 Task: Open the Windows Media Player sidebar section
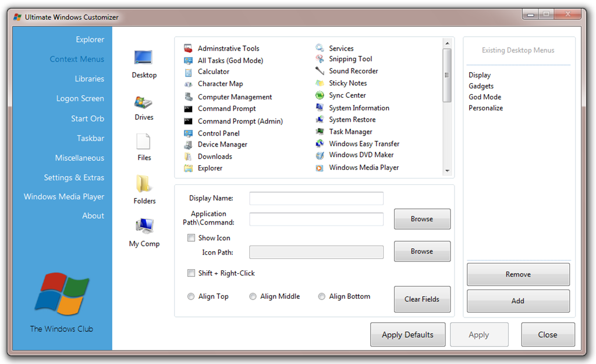[64, 197]
